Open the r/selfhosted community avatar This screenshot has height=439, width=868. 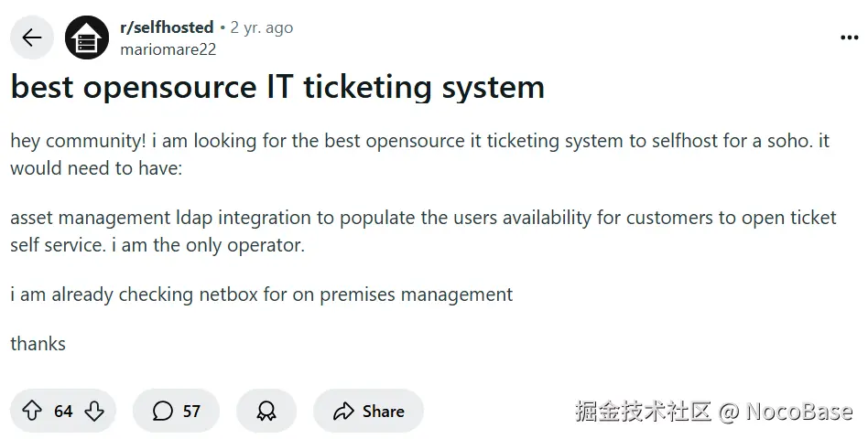tap(87, 37)
